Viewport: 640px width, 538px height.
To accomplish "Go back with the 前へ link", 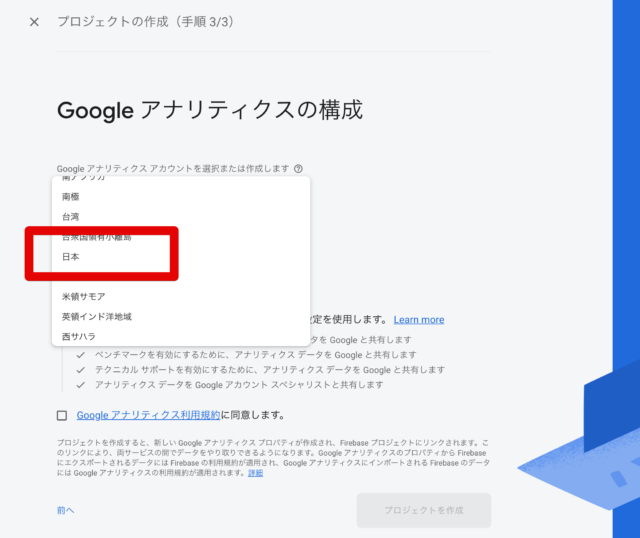I will click(65, 510).
